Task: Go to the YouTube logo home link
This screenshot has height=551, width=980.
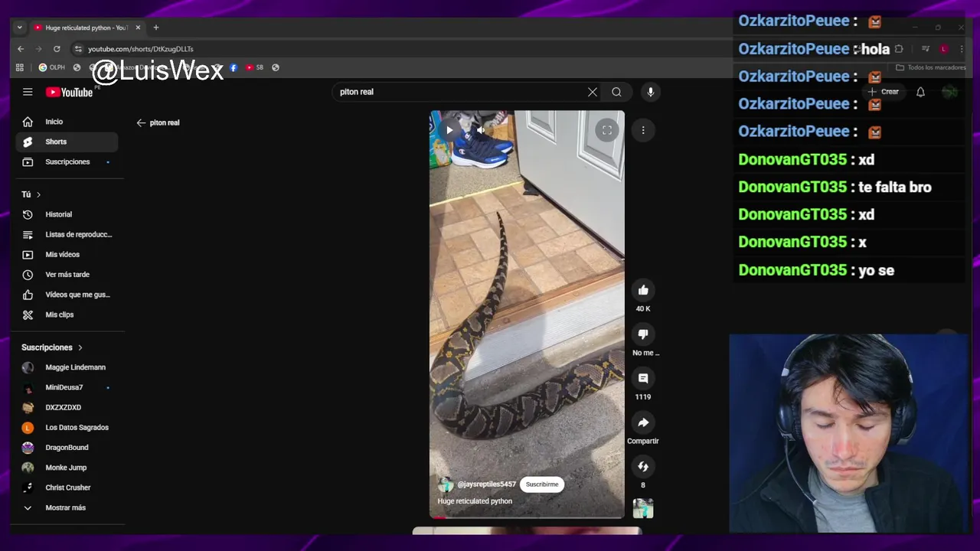Action: (69, 92)
